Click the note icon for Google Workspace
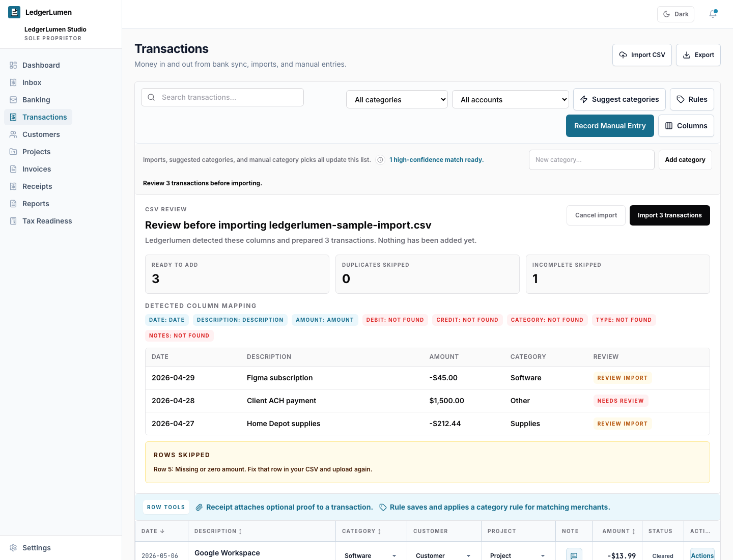Image resolution: width=733 pixels, height=560 pixels. [574, 555]
